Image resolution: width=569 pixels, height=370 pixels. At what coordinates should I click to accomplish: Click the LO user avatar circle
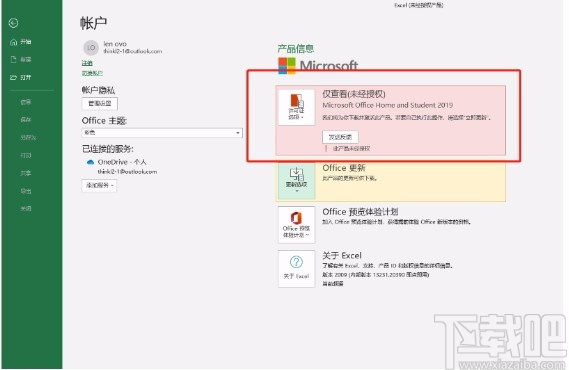[x=91, y=48]
